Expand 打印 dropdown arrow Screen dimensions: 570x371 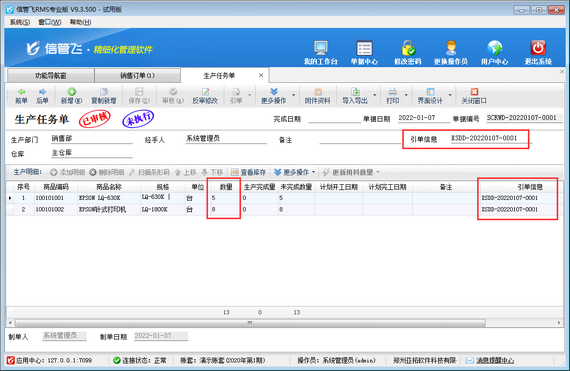(406, 95)
